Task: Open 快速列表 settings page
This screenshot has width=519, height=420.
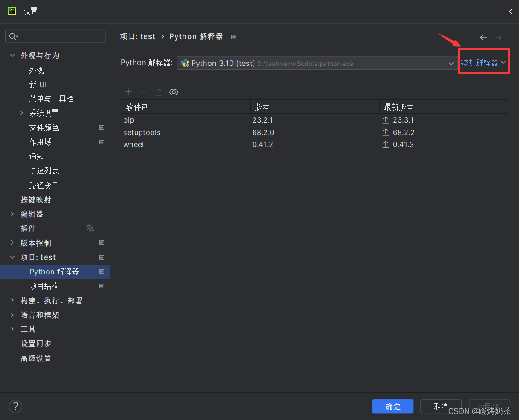Action: tap(44, 171)
